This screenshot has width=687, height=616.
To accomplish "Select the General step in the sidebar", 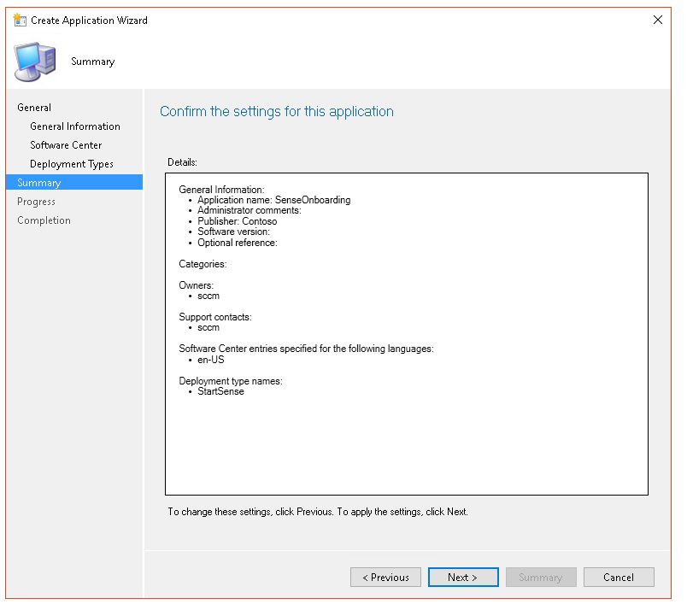I will point(34,108).
